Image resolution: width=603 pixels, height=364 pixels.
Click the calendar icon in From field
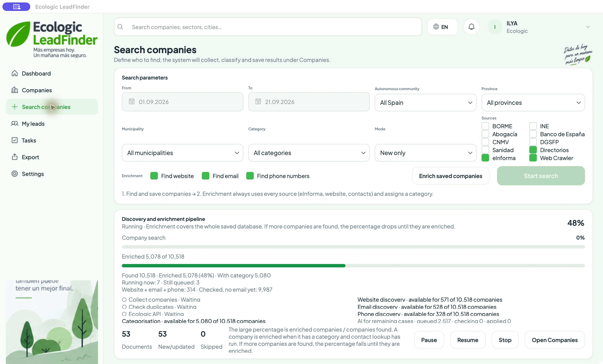point(132,101)
